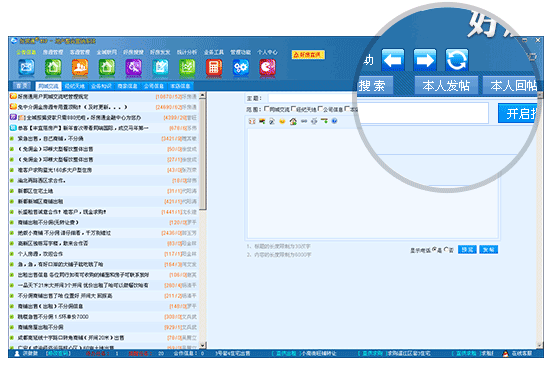Switch to the 首页 tab
The height and width of the screenshot is (365, 558).
pyautogui.click(x=22, y=86)
